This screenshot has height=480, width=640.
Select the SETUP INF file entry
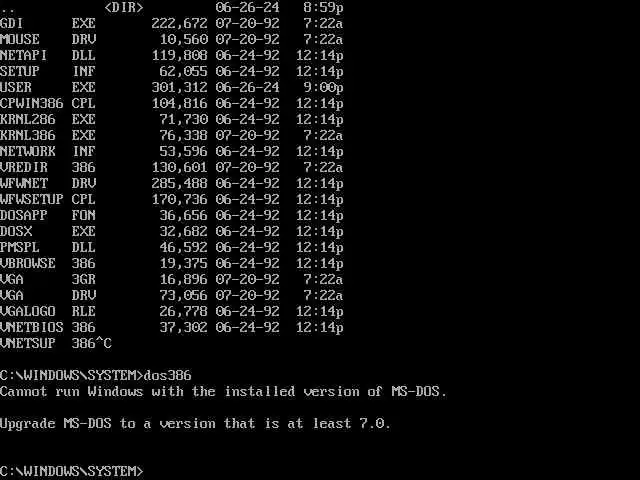click(171, 71)
